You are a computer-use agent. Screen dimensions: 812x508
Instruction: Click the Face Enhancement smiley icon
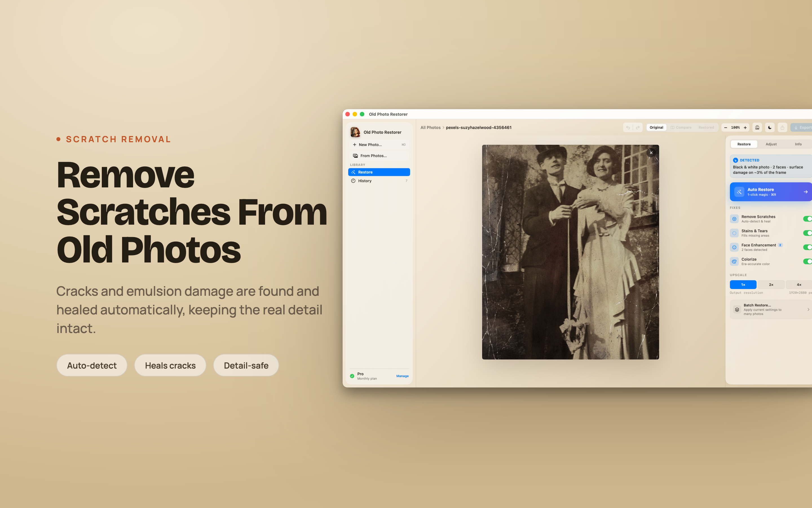coord(734,247)
